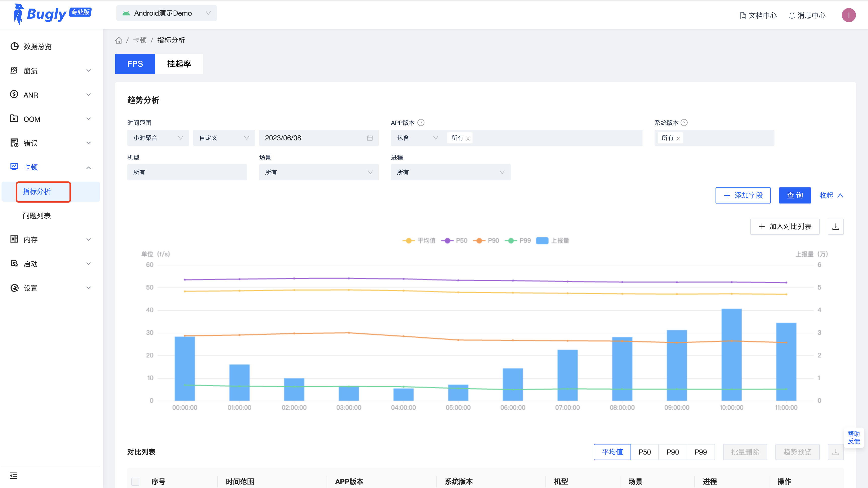The width and height of the screenshot is (868, 488).
Task: Select 平均值 metric in 对比列表
Action: [612, 452]
